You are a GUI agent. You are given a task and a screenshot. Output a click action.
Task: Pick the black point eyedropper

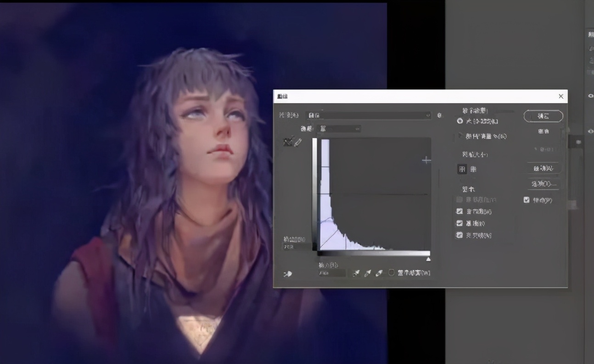(x=356, y=273)
